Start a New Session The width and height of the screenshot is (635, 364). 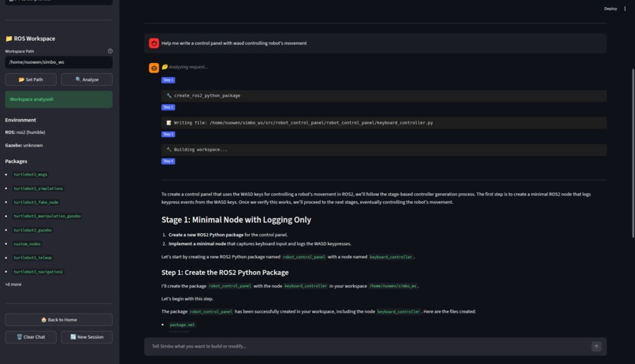click(87, 337)
